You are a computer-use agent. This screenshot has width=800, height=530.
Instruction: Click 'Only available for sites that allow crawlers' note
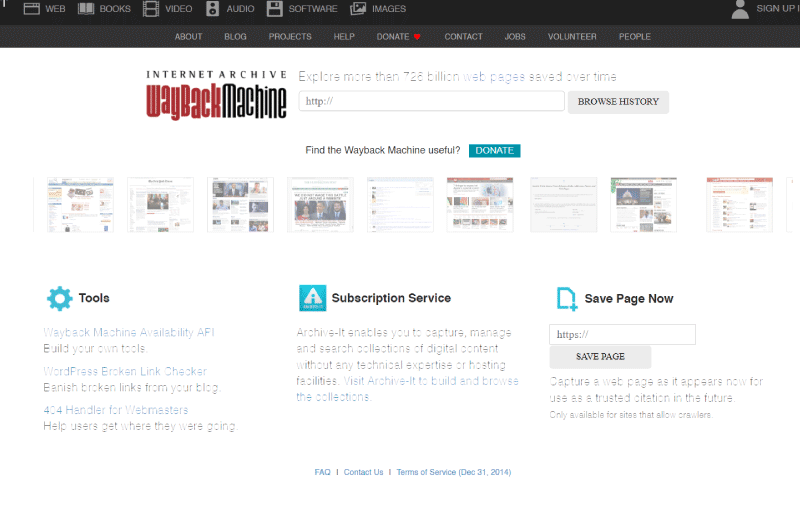tap(631, 415)
